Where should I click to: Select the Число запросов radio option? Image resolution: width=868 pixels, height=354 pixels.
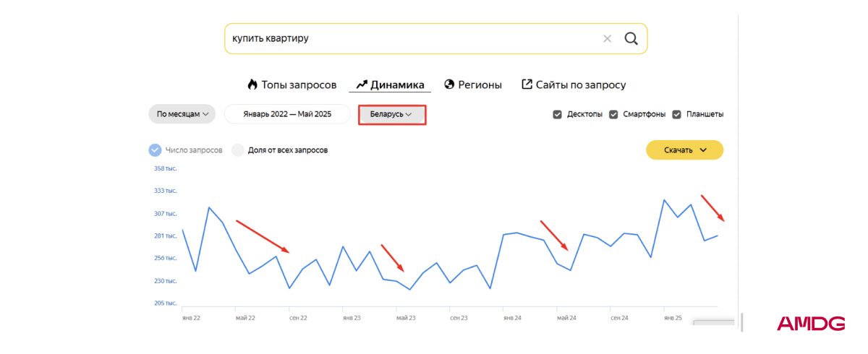[155, 150]
